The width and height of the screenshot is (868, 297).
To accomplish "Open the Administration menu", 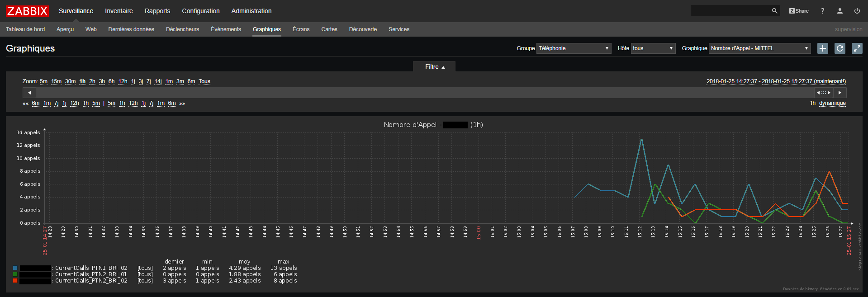I will coord(251,11).
